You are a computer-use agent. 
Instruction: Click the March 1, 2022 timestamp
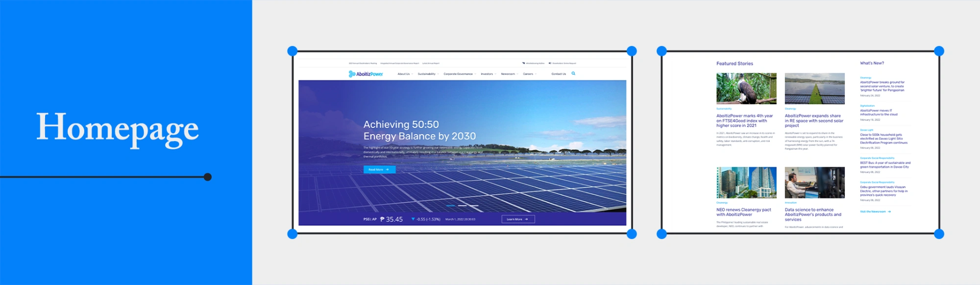460,219
